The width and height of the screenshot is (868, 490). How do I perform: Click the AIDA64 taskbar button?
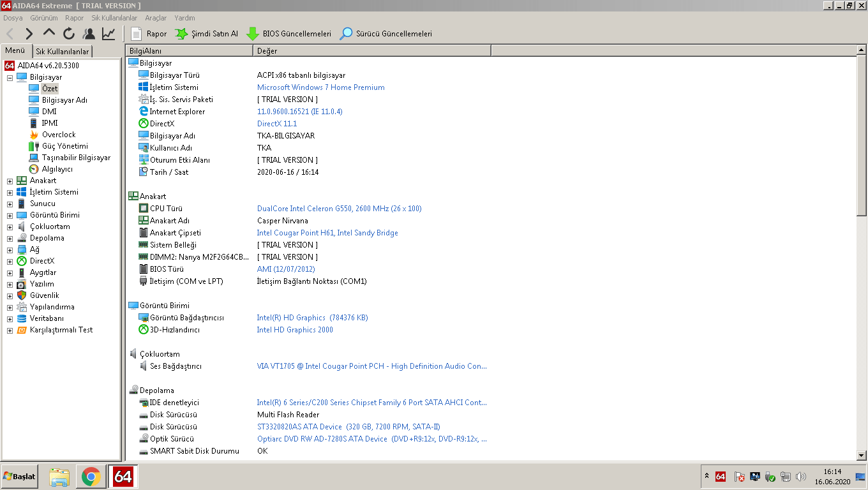[123, 477]
